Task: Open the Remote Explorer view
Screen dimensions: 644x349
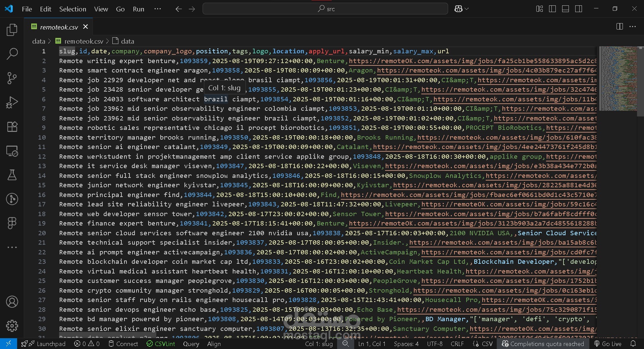Action: coord(12,151)
